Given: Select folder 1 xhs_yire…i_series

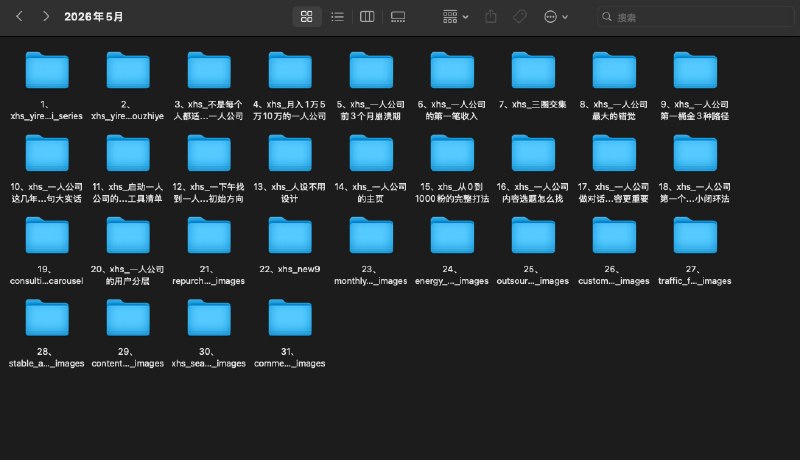Looking at the screenshot, I should pyautogui.click(x=46, y=70).
